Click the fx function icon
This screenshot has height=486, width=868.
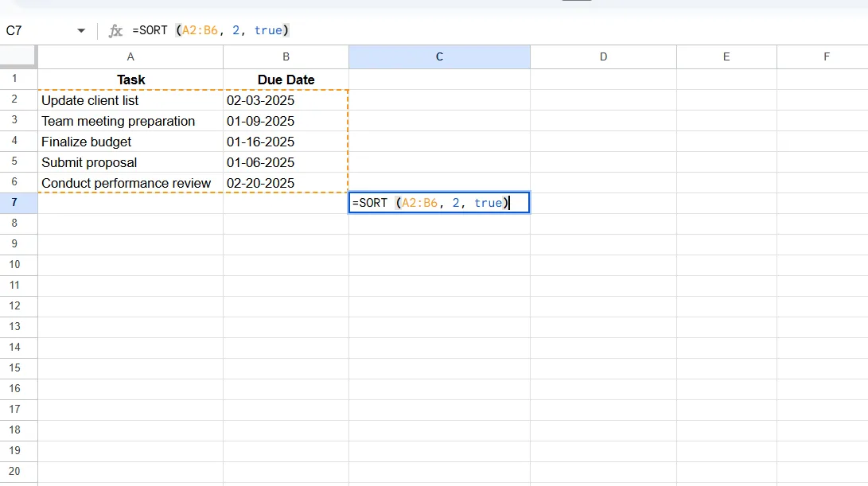(x=115, y=30)
